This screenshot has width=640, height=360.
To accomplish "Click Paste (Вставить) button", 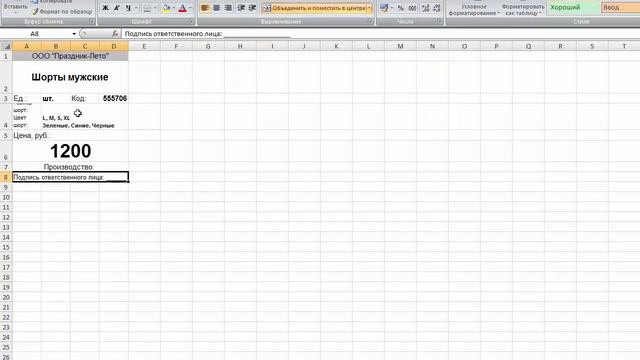I will [x=16, y=8].
